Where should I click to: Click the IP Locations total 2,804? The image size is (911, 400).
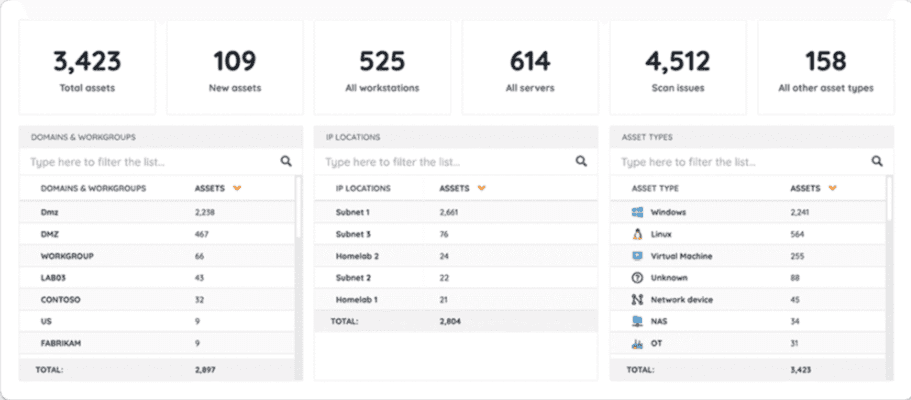click(450, 321)
